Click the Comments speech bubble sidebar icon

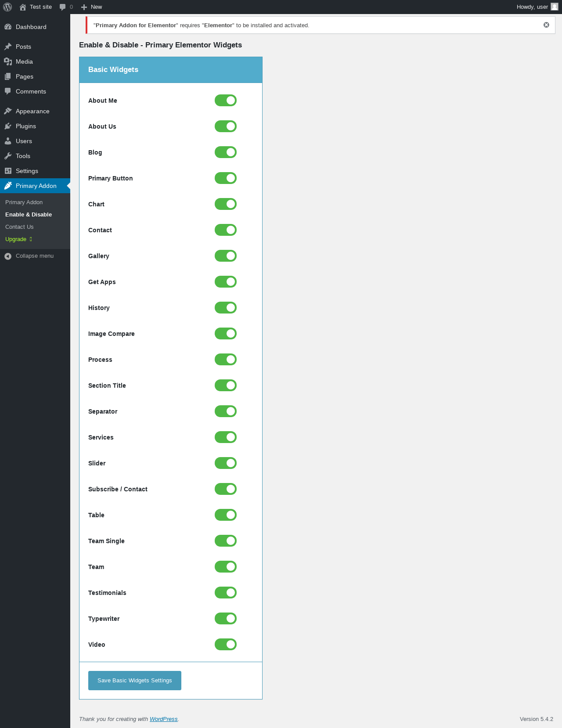click(x=8, y=91)
